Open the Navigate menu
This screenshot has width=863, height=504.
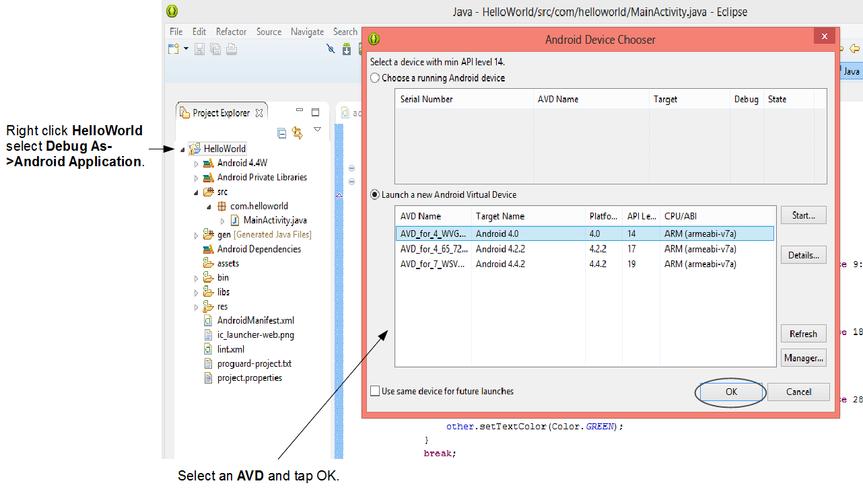pyautogui.click(x=307, y=32)
